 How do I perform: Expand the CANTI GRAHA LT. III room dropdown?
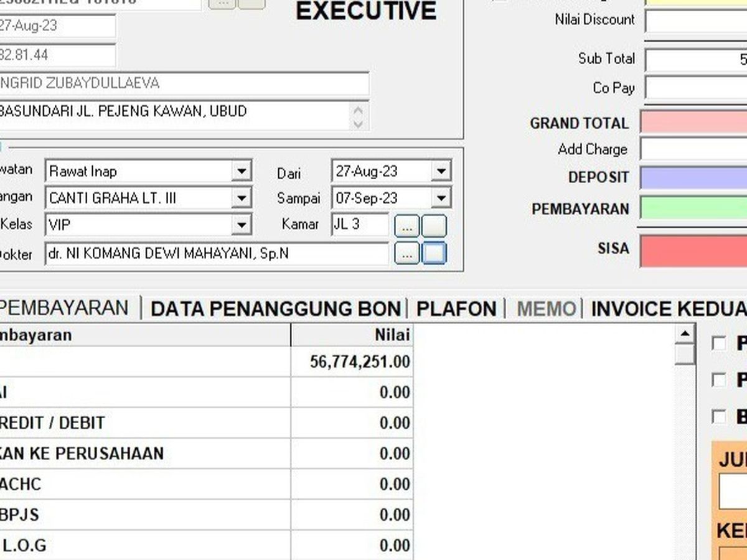click(241, 198)
